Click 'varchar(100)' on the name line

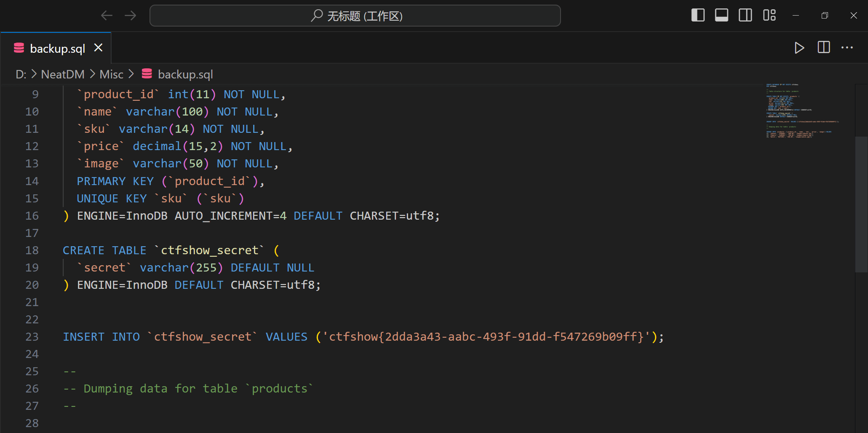pyautogui.click(x=167, y=112)
